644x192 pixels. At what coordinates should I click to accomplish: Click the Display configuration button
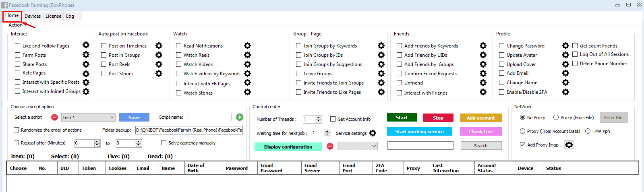point(288,147)
